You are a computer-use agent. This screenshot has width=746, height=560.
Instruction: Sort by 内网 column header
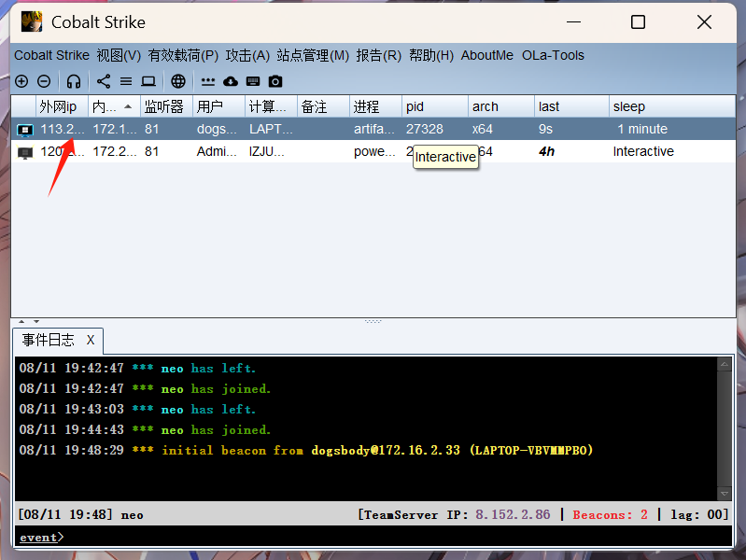click(x=114, y=106)
